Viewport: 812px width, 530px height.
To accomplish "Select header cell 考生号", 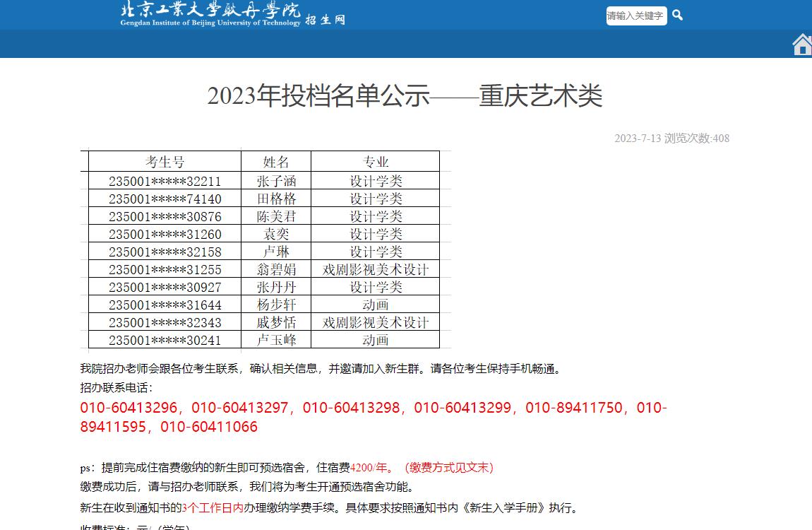I will click(x=165, y=162).
